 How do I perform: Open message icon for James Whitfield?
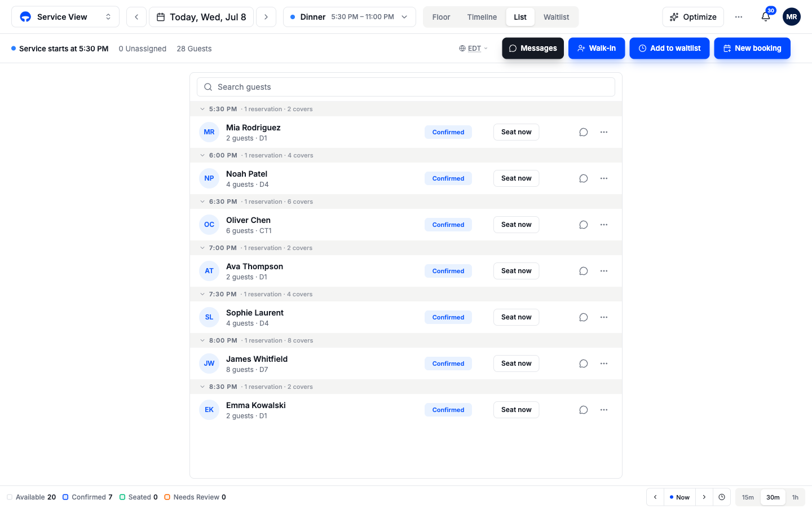584,364
